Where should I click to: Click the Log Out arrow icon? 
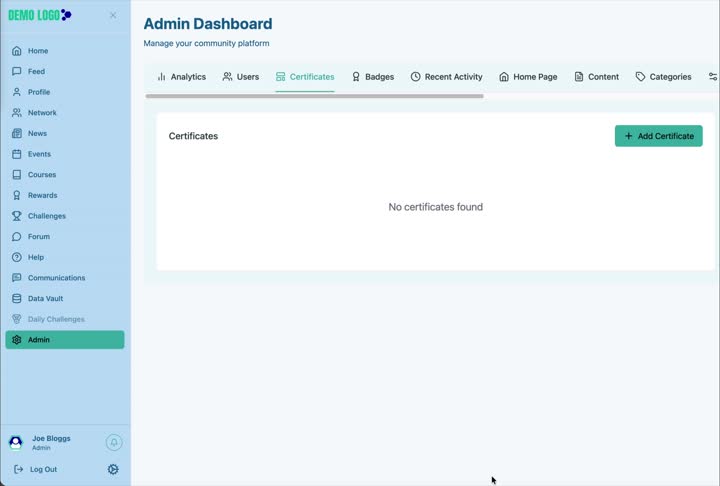tap(18, 469)
